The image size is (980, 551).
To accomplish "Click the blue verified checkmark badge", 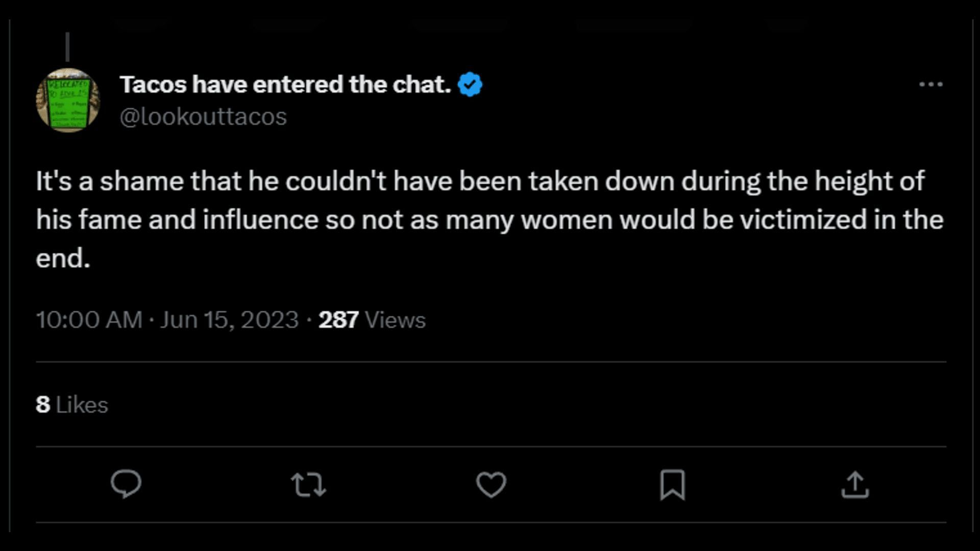I will [x=470, y=85].
